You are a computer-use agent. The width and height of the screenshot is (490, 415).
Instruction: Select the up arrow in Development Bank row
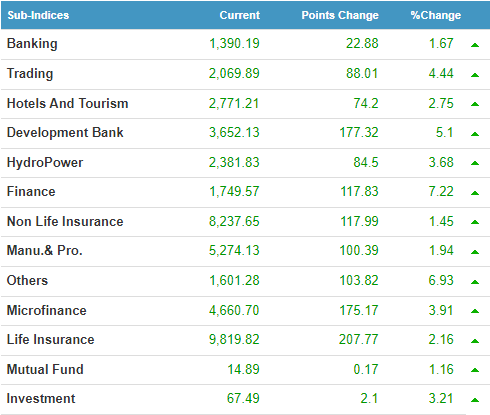pos(475,134)
